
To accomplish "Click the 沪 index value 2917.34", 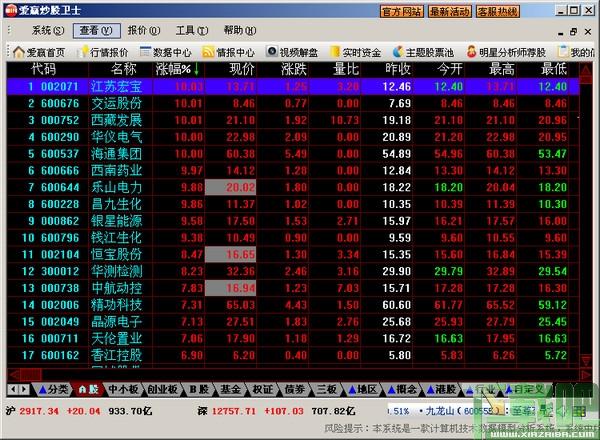I will tap(39, 411).
